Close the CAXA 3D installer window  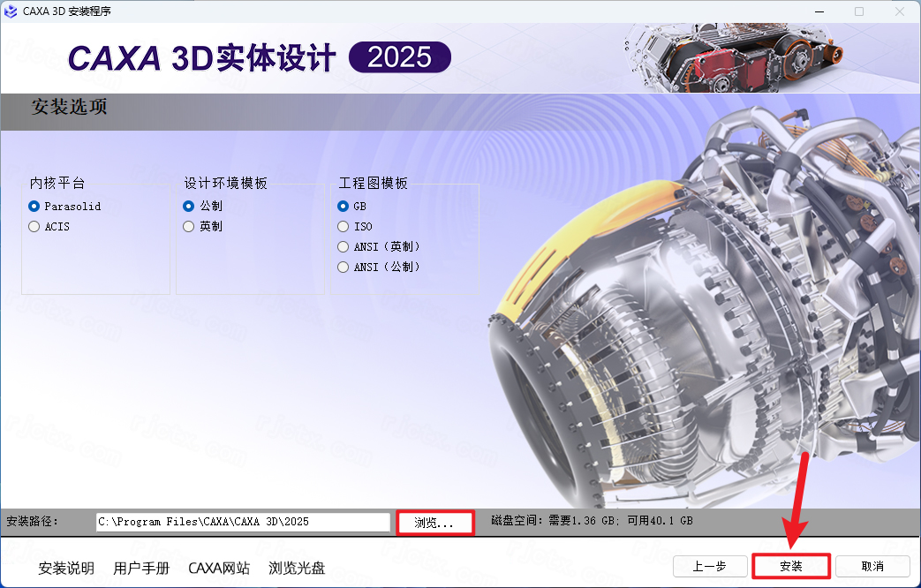(899, 11)
